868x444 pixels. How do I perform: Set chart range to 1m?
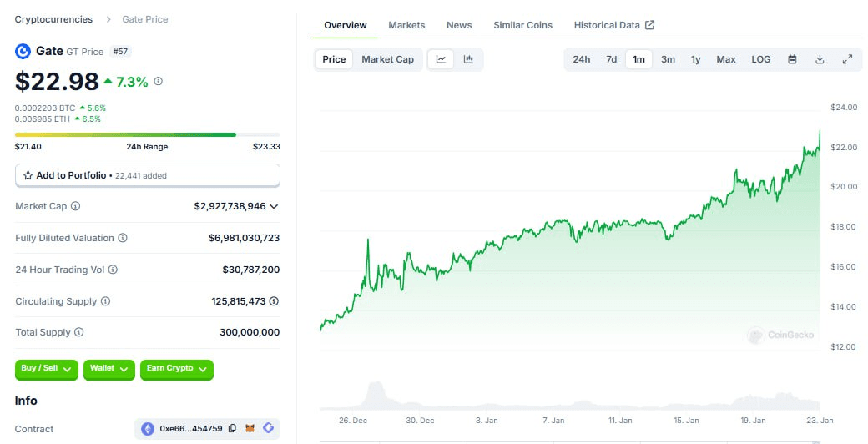638,59
